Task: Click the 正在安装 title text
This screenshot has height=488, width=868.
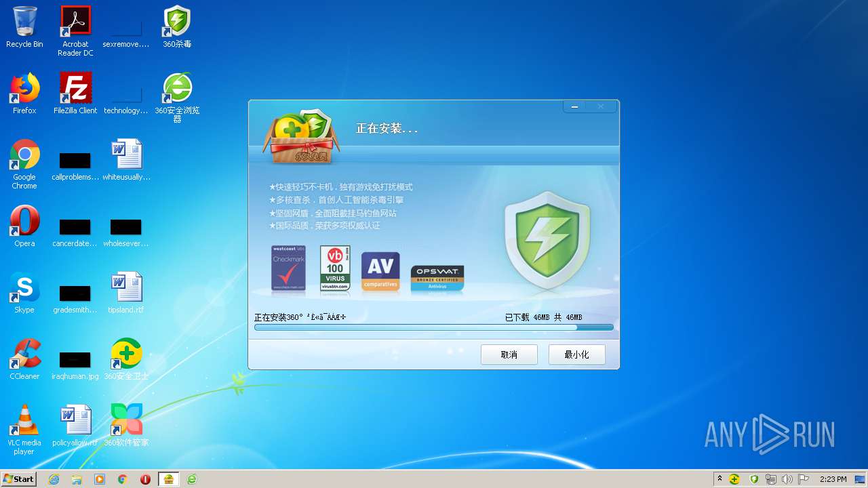Action: point(387,128)
